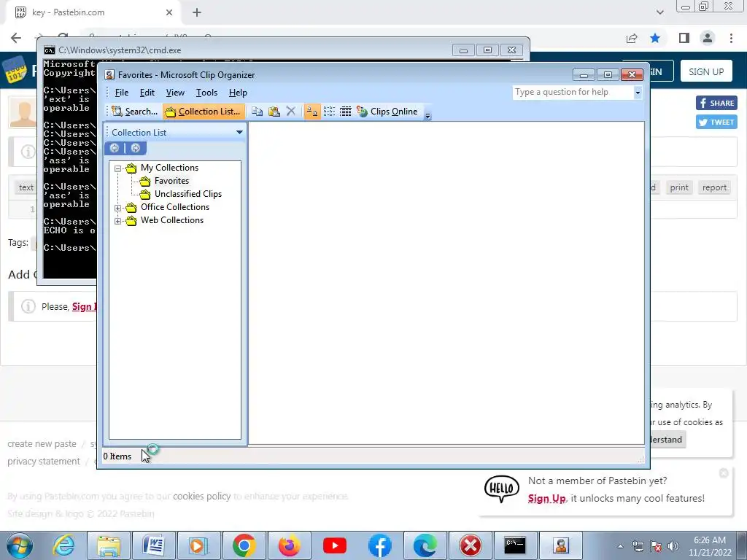
Task: Open the help question dropdown arrow
Action: [x=638, y=93]
